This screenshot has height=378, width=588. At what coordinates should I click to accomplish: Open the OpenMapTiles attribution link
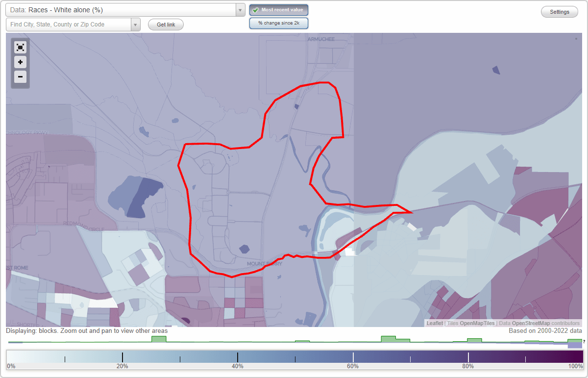pos(477,323)
